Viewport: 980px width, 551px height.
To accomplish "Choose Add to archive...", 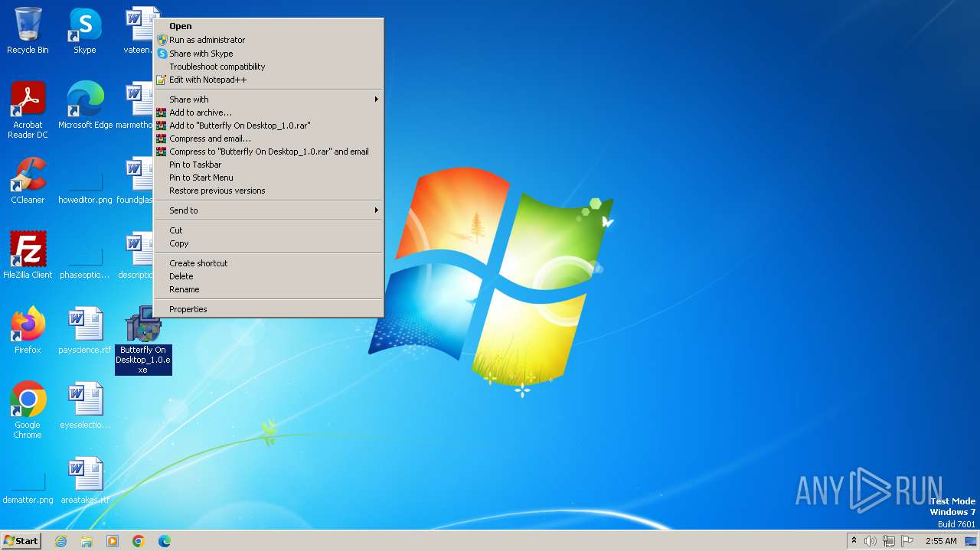I will [269, 112].
